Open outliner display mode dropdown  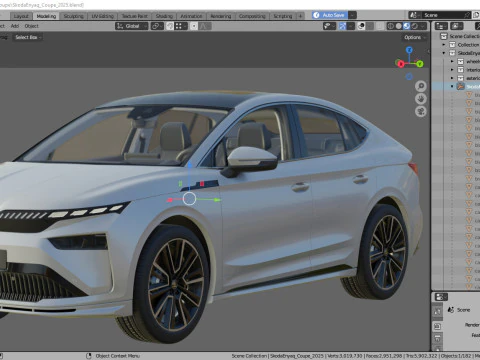(456, 26)
